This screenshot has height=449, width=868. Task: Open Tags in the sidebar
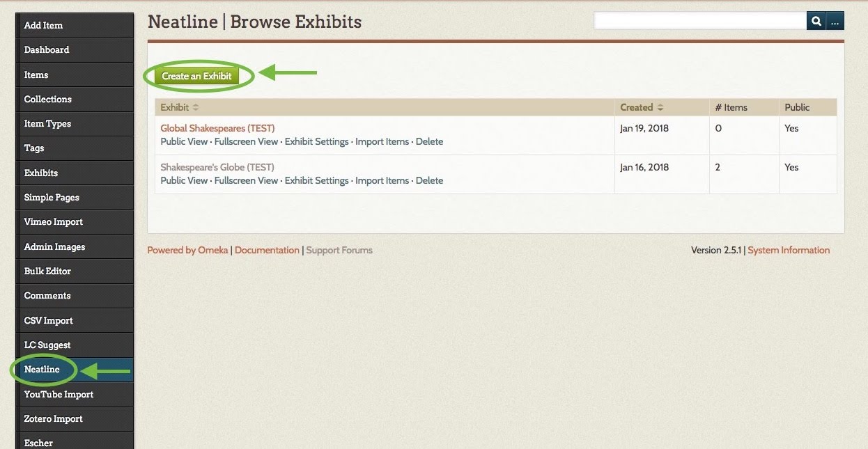click(75, 148)
